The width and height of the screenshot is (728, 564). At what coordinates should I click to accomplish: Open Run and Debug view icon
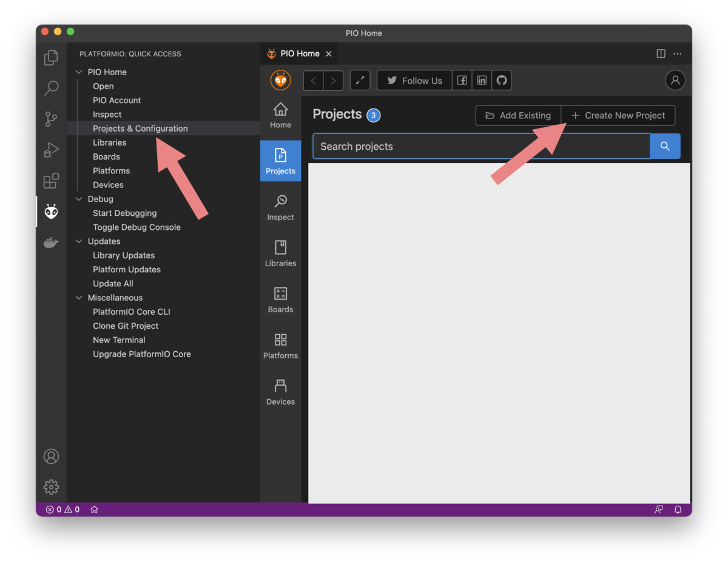pyautogui.click(x=51, y=150)
